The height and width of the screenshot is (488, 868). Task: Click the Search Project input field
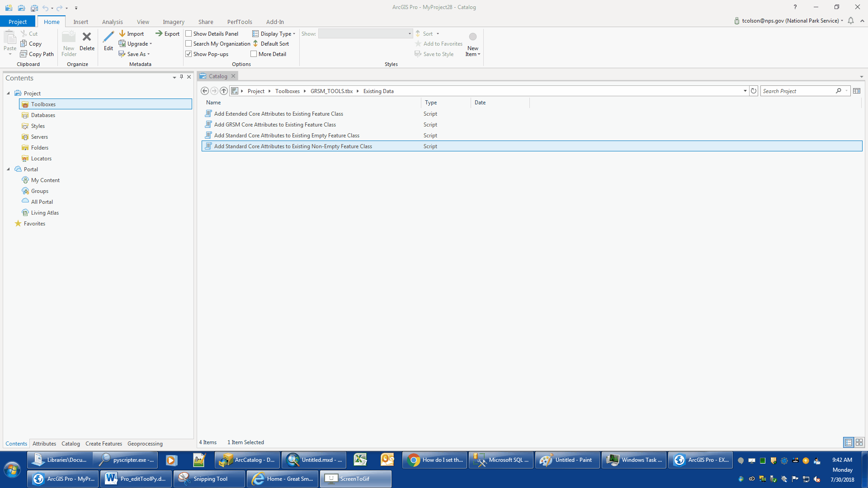pyautogui.click(x=798, y=91)
